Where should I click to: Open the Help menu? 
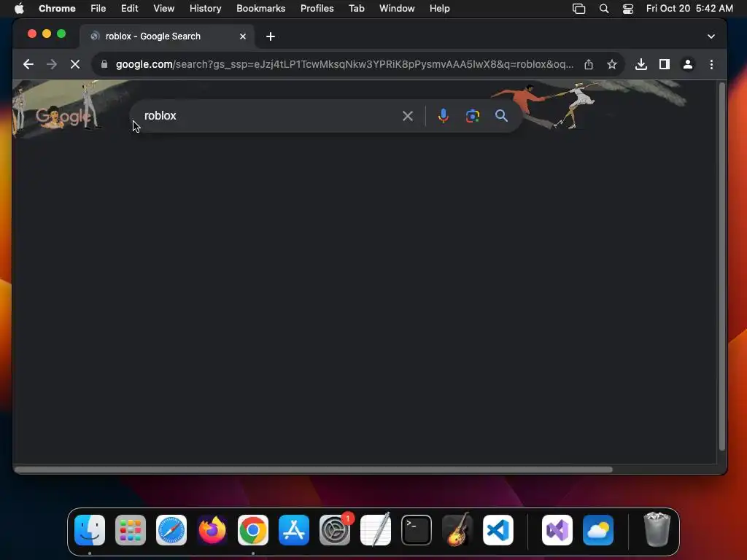click(439, 9)
